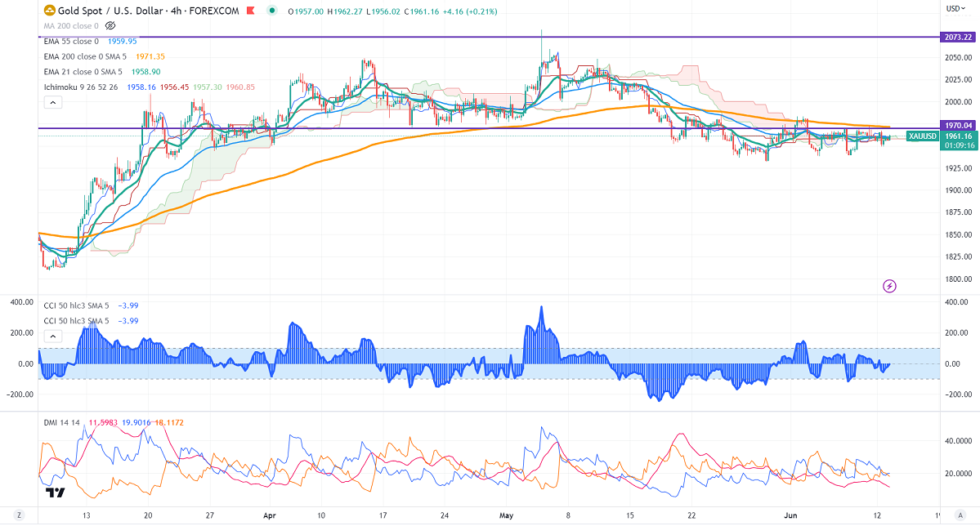Show the hidden MA 200 indicator eye icon
Screen dimensions: 980x526
pos(110,25)
